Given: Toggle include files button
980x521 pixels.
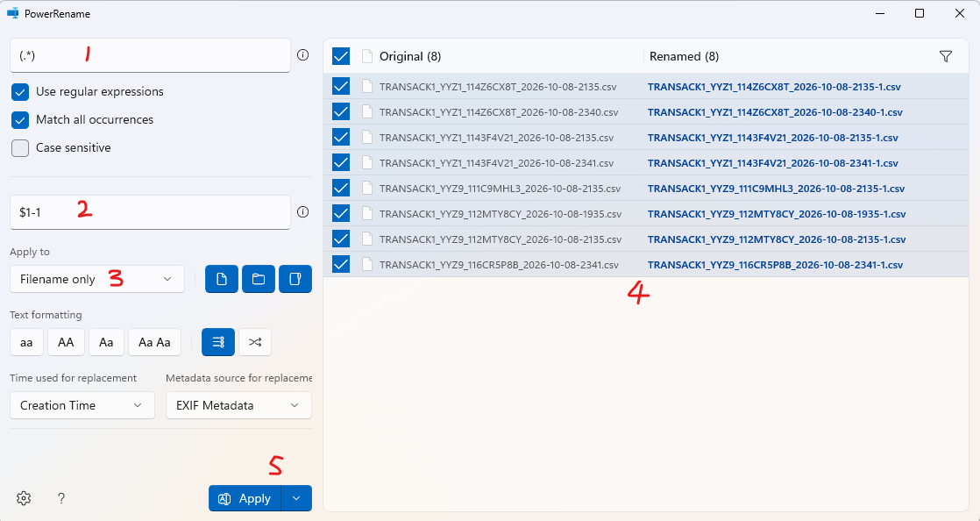Looking at the screenshot, I should (221, 279).
